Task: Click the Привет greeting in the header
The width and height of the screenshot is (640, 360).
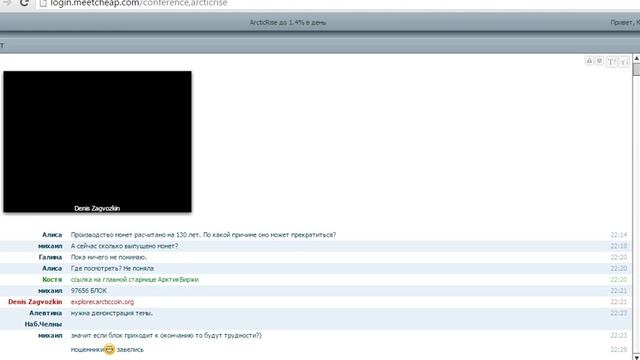Action: 625,22
